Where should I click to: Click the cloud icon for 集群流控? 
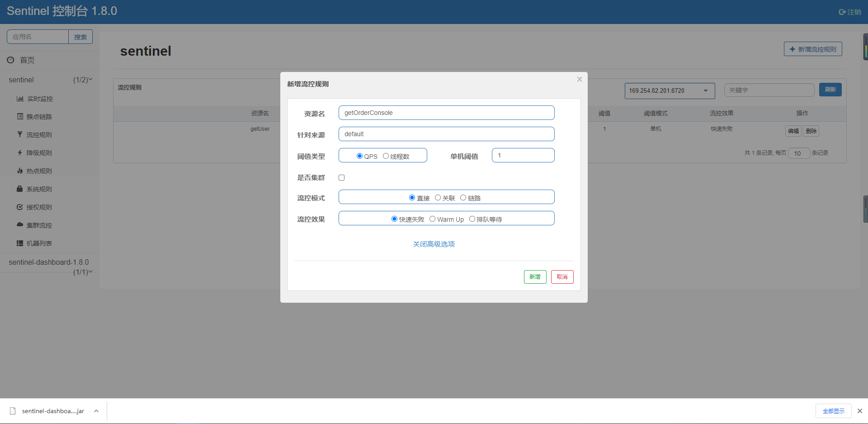(20, 224)
